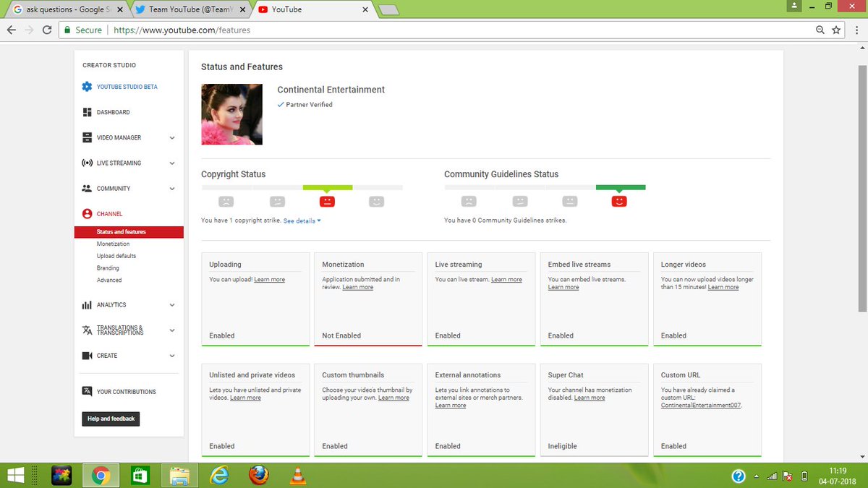
Task: Open Firefox from the taskbar
Action: [258, 475]
